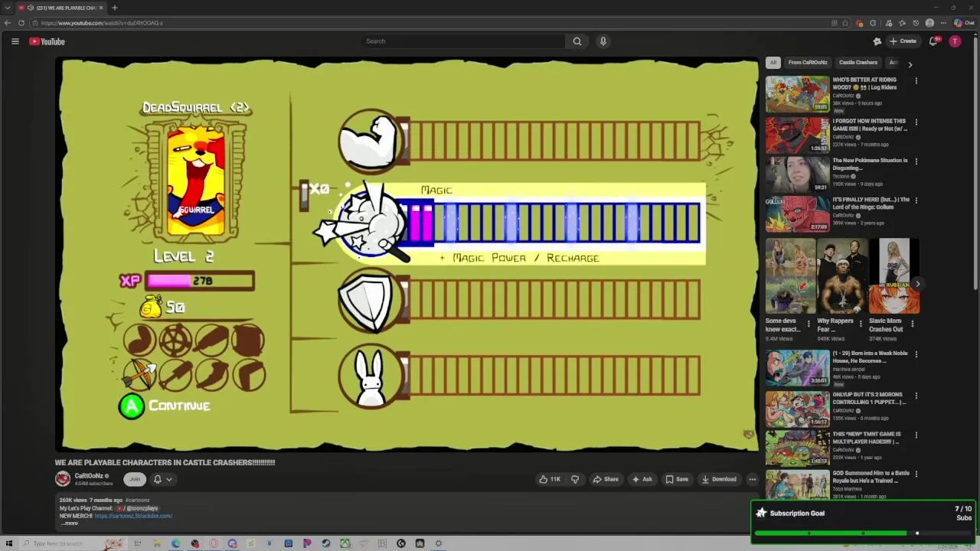Activate voice search microphone
This screenshot has height=551, width=980.
click(x=603, y=41)
